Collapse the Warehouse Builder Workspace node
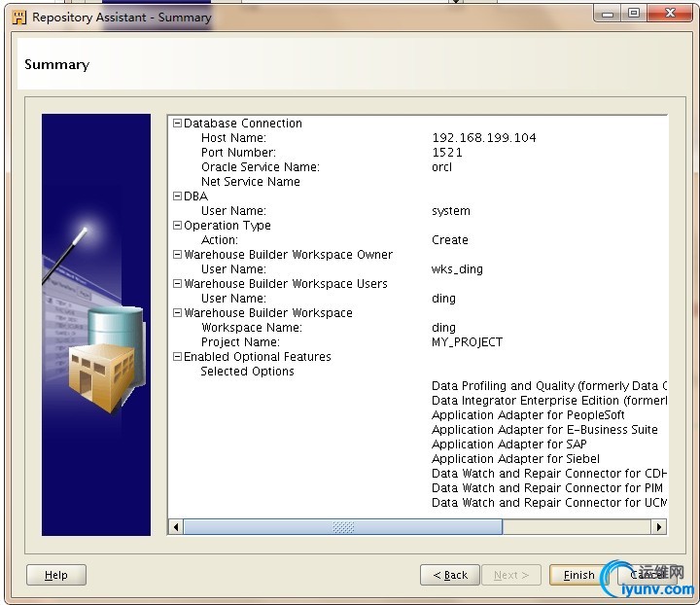Image resolution: width=700 pixels, height=605 pixels. tap(177, 313)
